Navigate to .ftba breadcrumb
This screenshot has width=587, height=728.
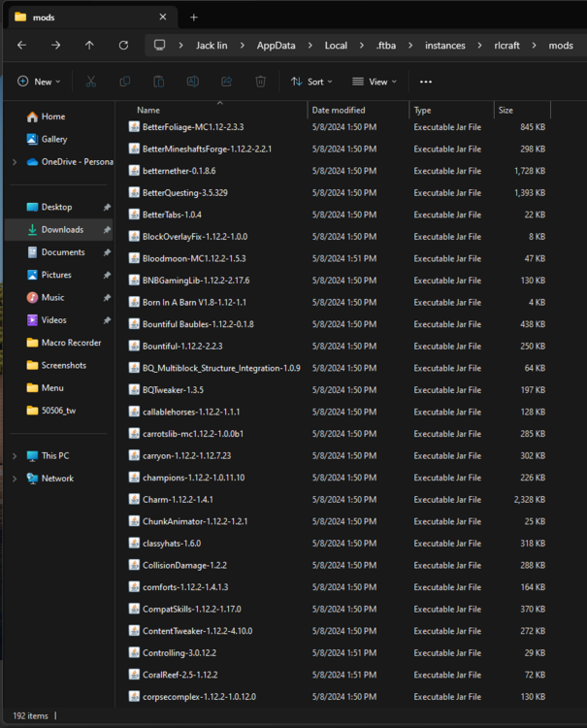tap(386, 46)
